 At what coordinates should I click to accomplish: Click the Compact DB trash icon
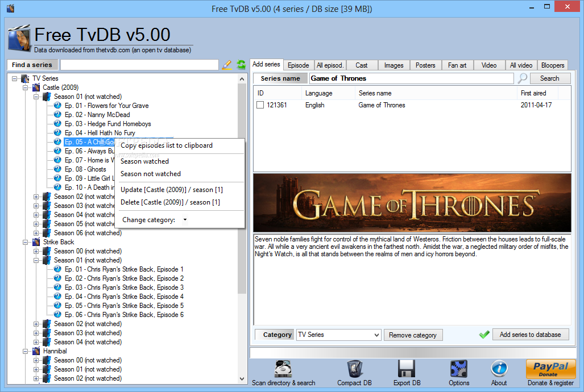click(355, 369)
